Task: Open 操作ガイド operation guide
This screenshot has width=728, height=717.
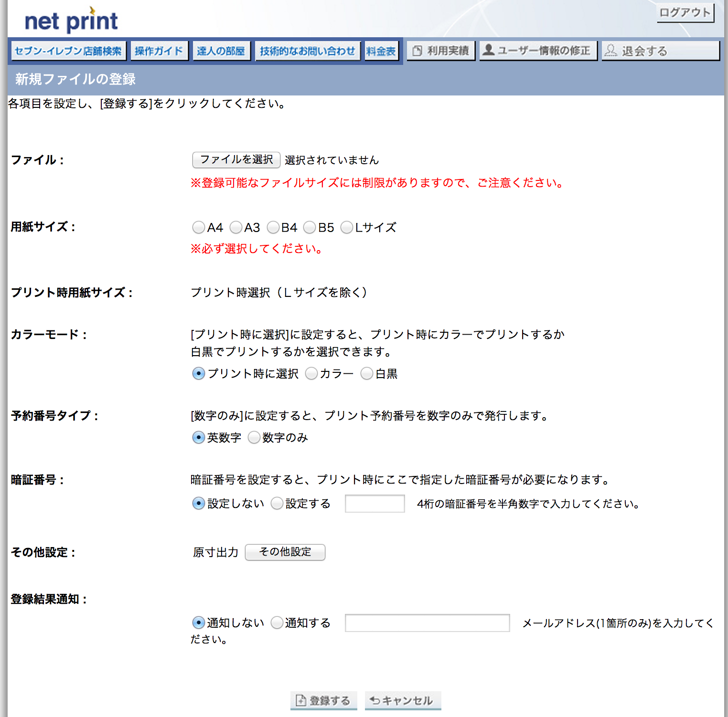Action: coord(159,51)
